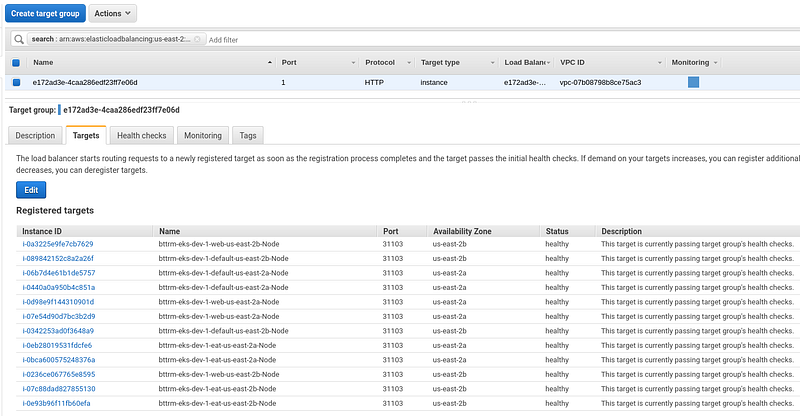Click Create target group button
The width and height of the screenshot is (800, 416).
click(x=45, y=13)
